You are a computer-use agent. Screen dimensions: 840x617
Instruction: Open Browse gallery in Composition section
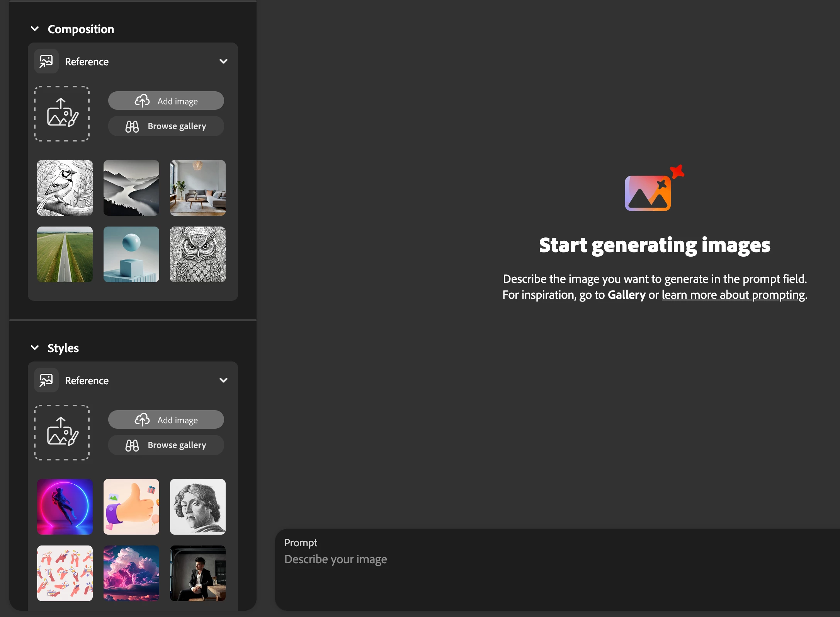166,126
